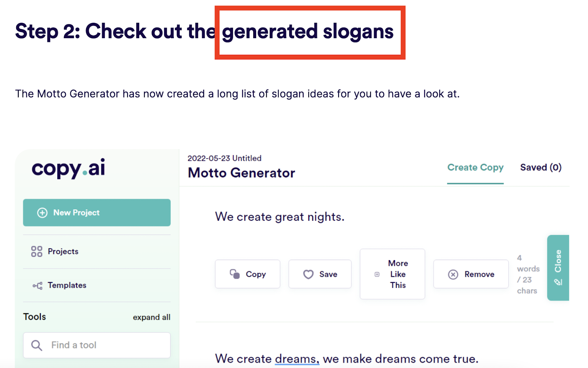Click the Templates node icon
Viewport: 588px width, 368px height.
37,285
